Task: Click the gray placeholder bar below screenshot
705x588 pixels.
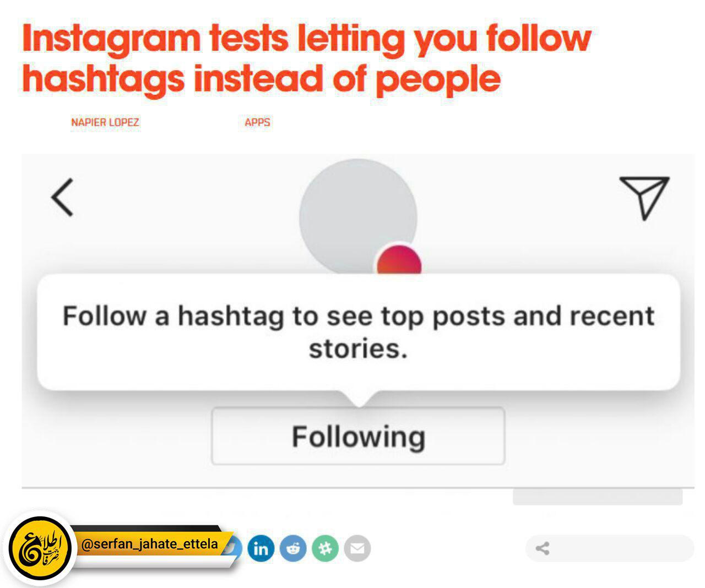Action: [598, 497]
